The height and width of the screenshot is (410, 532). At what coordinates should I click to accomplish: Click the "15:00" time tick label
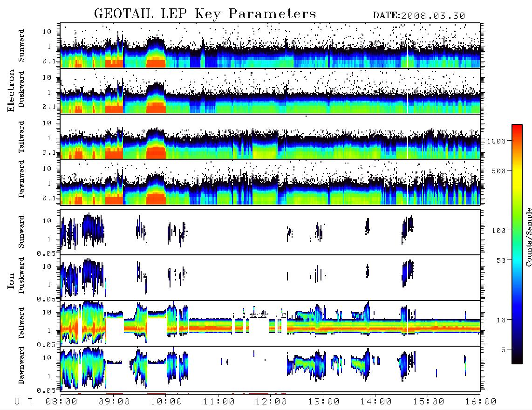coord(429,402)
